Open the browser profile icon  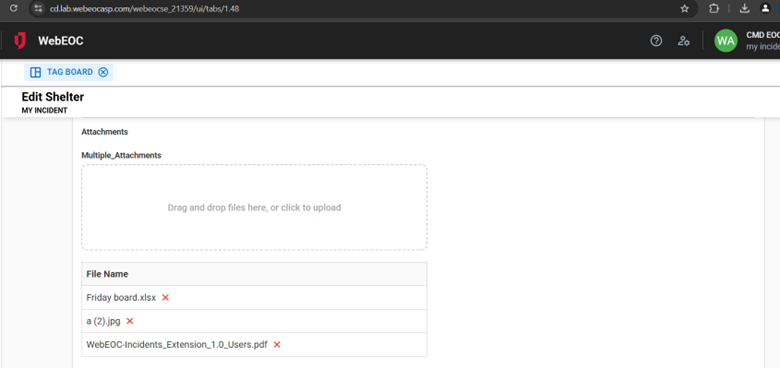[x=765, y=8]
